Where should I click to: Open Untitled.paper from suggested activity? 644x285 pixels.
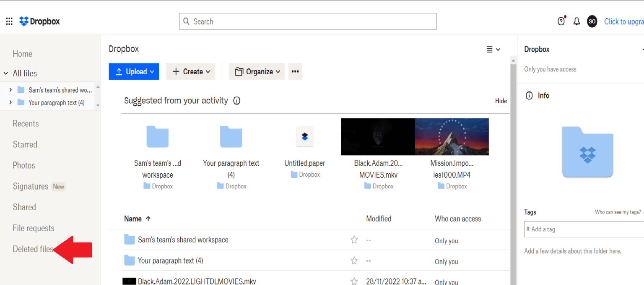pos(305,136)
